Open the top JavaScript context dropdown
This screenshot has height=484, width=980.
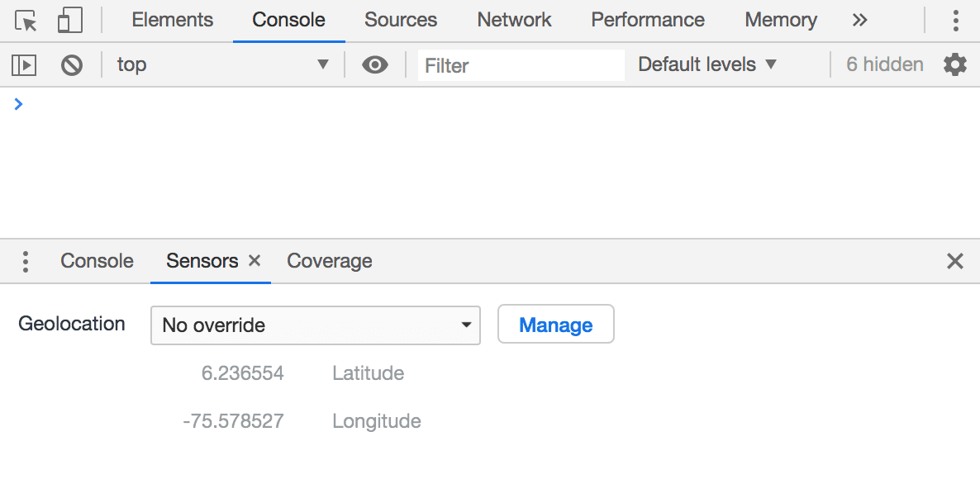222,64
